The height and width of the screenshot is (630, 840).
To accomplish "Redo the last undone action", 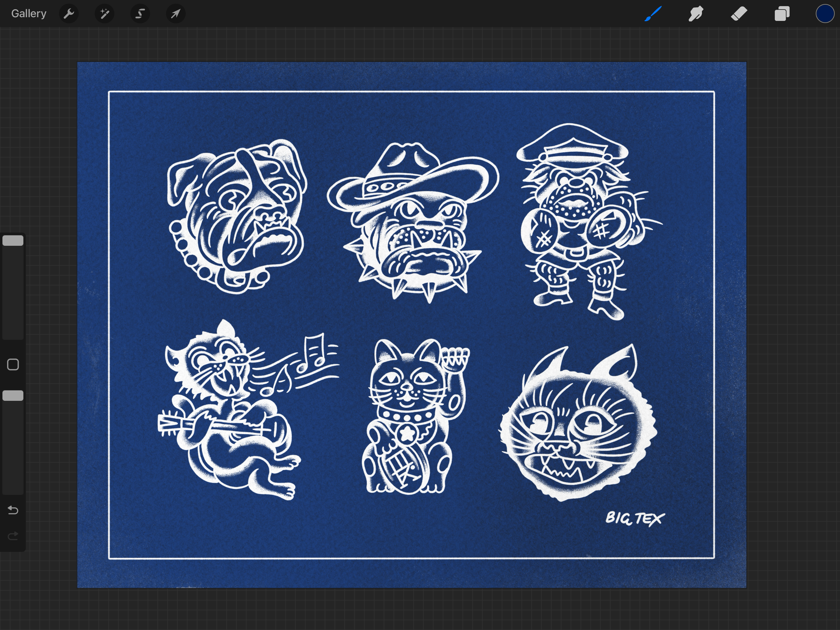I will (13, 536).
